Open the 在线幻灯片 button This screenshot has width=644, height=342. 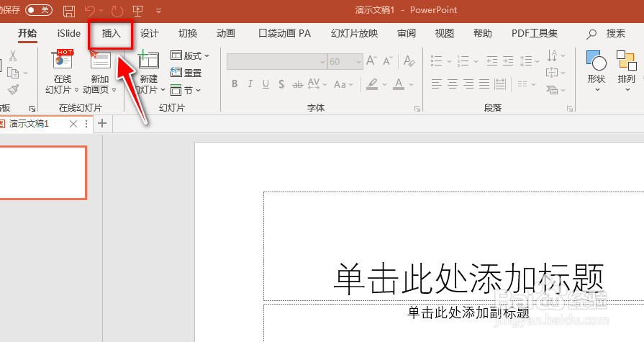click(62, 72)
